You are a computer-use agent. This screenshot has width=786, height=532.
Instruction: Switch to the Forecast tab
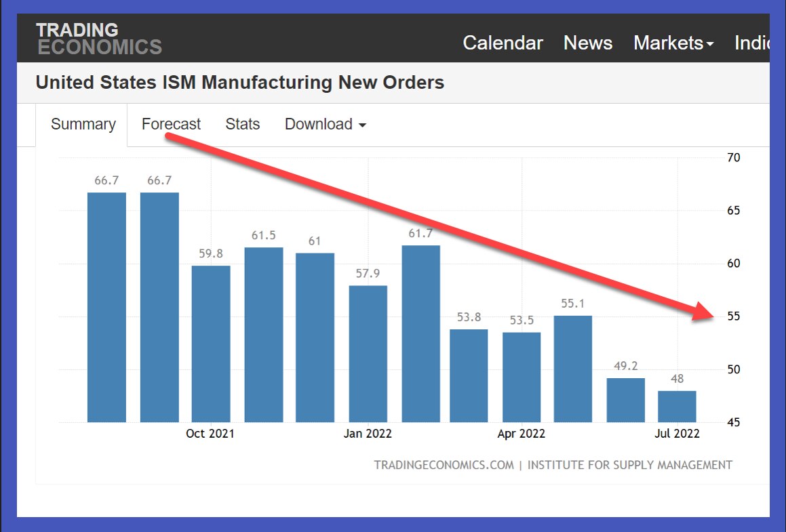click(x=171, y=125)
